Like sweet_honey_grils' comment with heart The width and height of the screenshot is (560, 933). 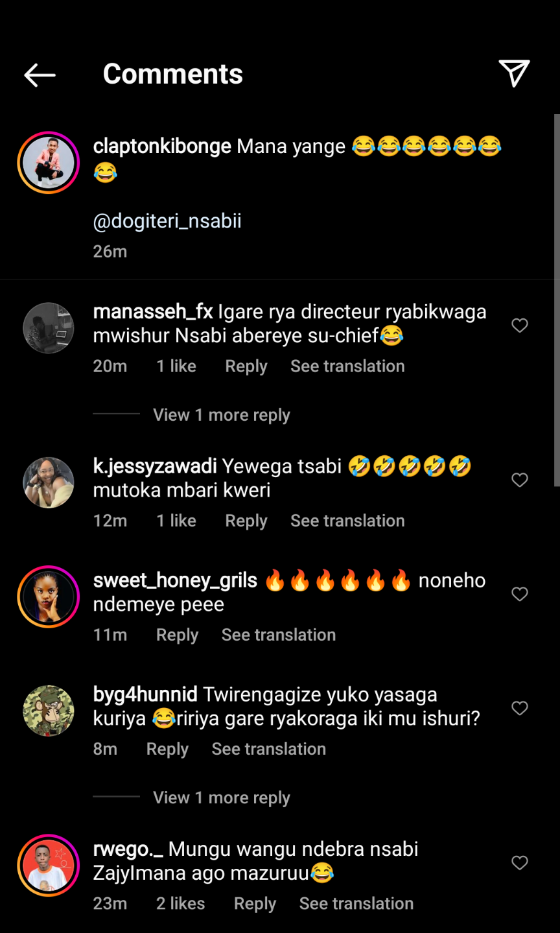(520, 594)
